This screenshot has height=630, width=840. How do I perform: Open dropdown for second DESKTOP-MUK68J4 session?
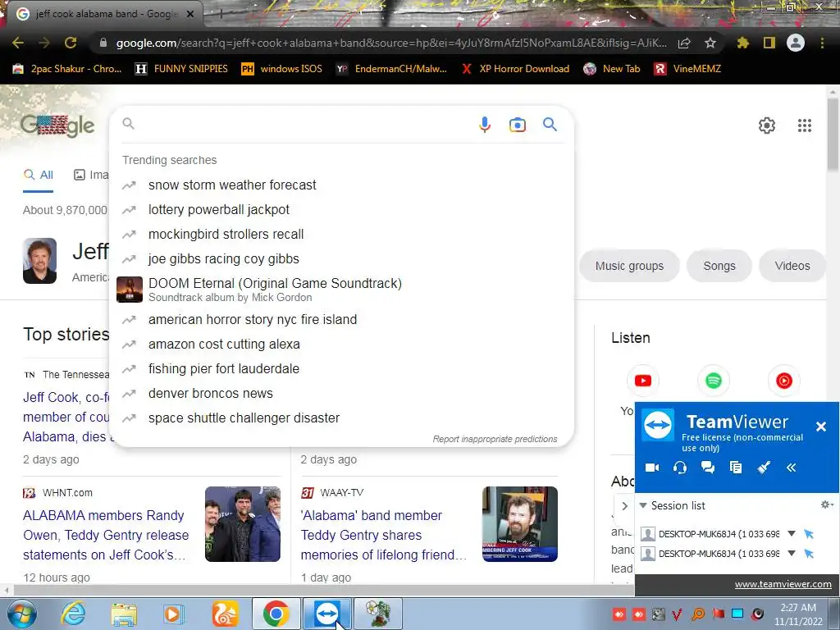tap(792, 554)
